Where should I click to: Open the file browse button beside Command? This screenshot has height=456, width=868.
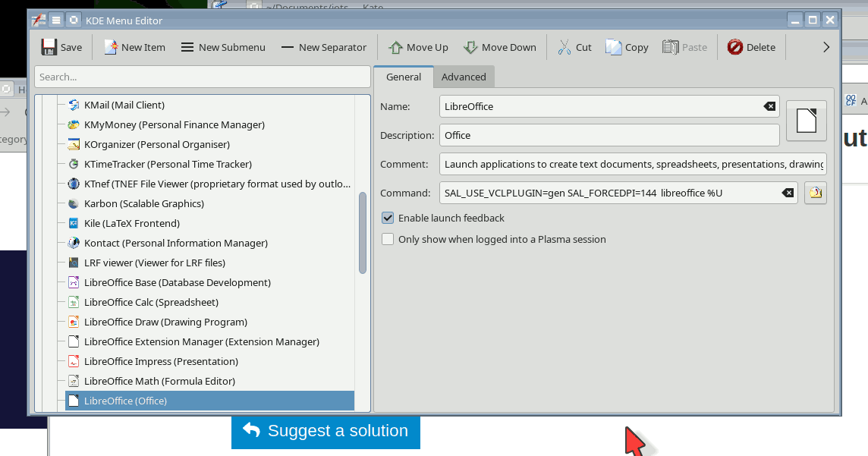[816, 193]
